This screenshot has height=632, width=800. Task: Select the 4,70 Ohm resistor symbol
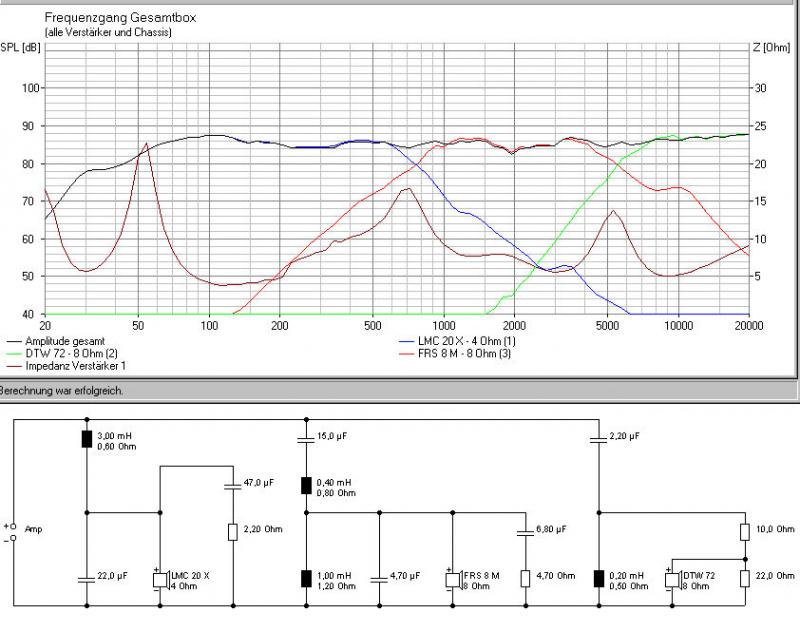click(526, 579)
